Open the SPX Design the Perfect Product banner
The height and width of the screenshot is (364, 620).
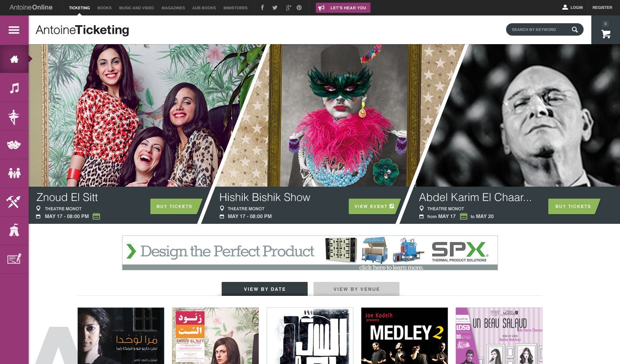coord(310,253)
